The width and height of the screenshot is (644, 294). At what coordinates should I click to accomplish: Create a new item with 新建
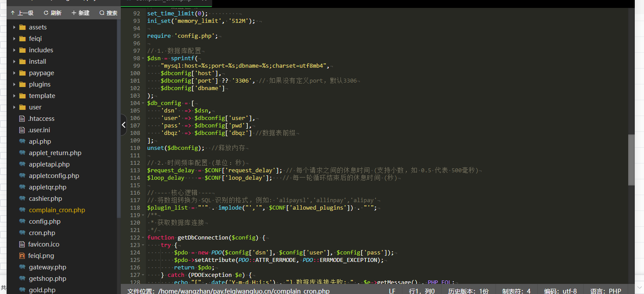click(80, 13)
